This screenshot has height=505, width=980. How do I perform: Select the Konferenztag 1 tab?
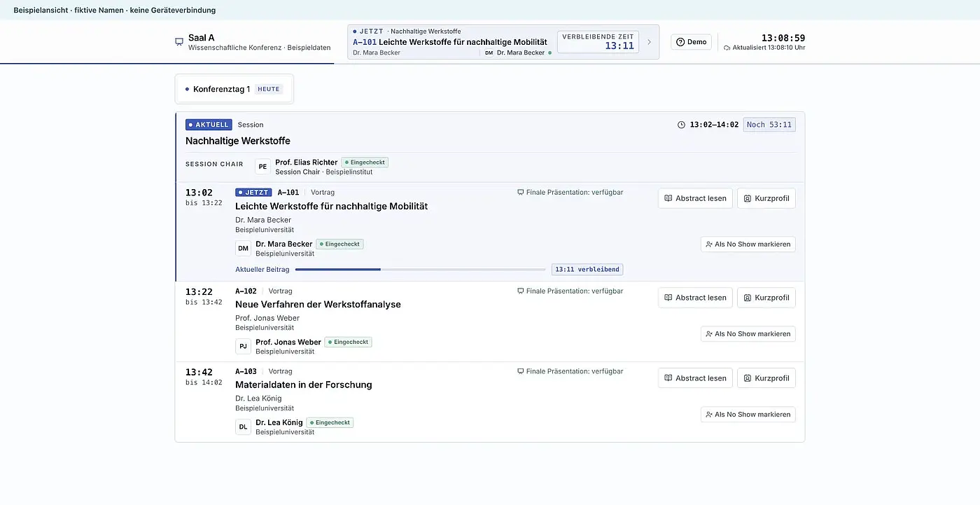tap(234, 89)
